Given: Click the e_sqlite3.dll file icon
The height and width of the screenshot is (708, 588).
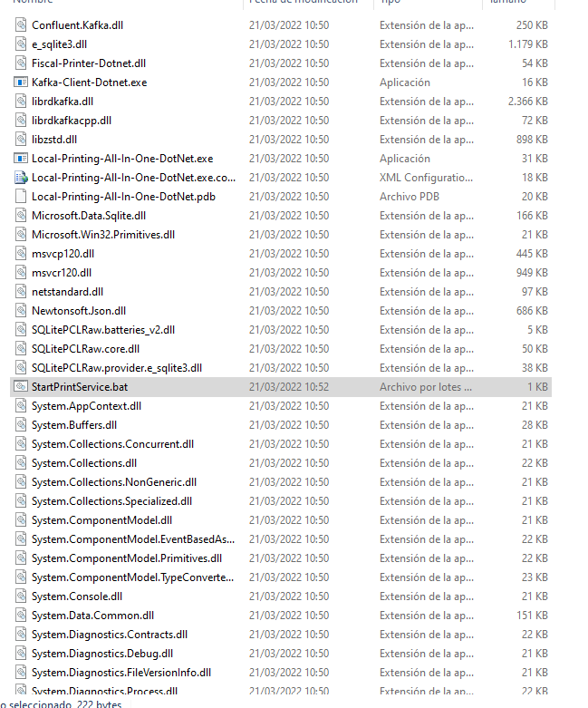Looking at the screenshot, I should tap(21, 44).
